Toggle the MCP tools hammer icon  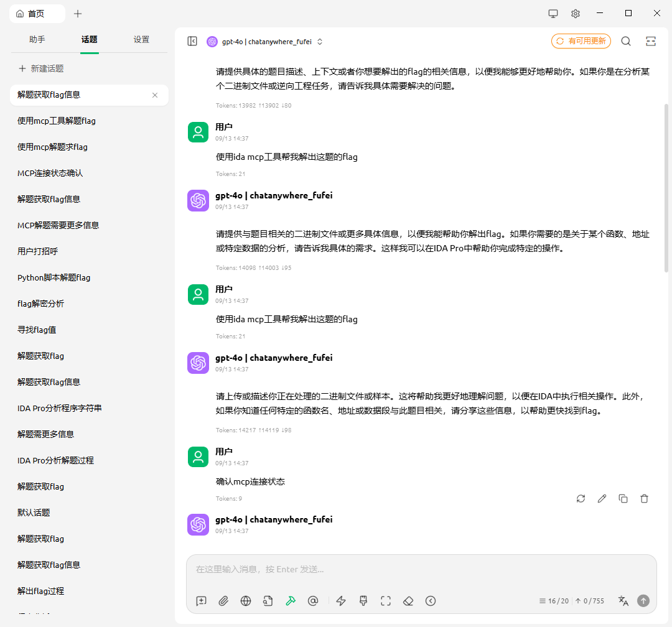tap(291, 601)
